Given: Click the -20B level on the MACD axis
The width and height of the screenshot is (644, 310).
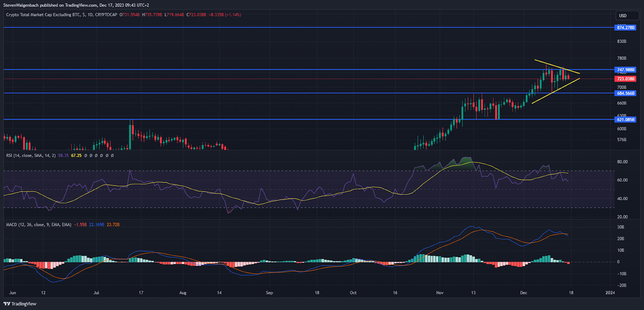Looking at the screenshot, I should 621,285.
